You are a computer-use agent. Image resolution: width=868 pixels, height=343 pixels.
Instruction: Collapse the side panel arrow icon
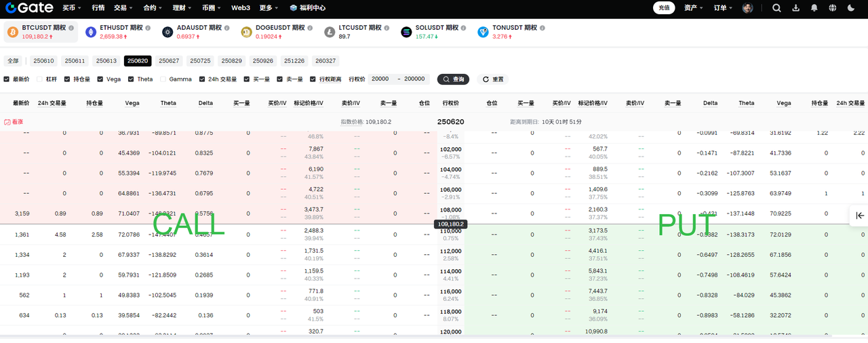859,216
